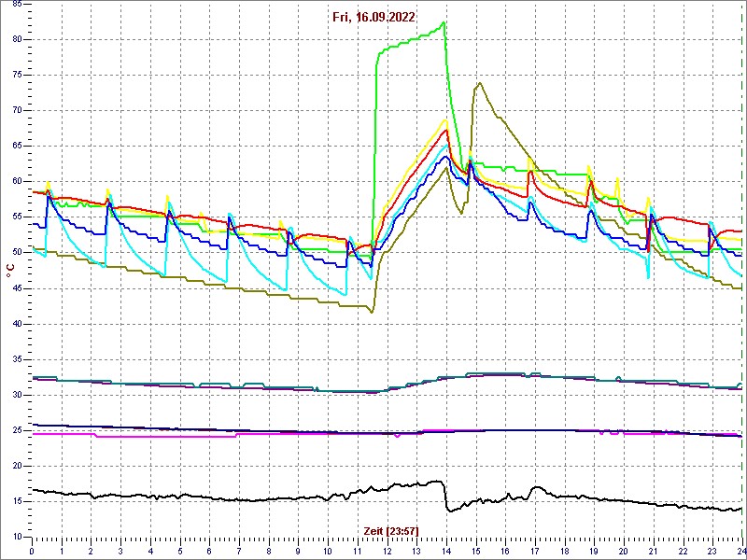
Task: Click the 80 value on temperature axis
Action: [x=16, y=39]
